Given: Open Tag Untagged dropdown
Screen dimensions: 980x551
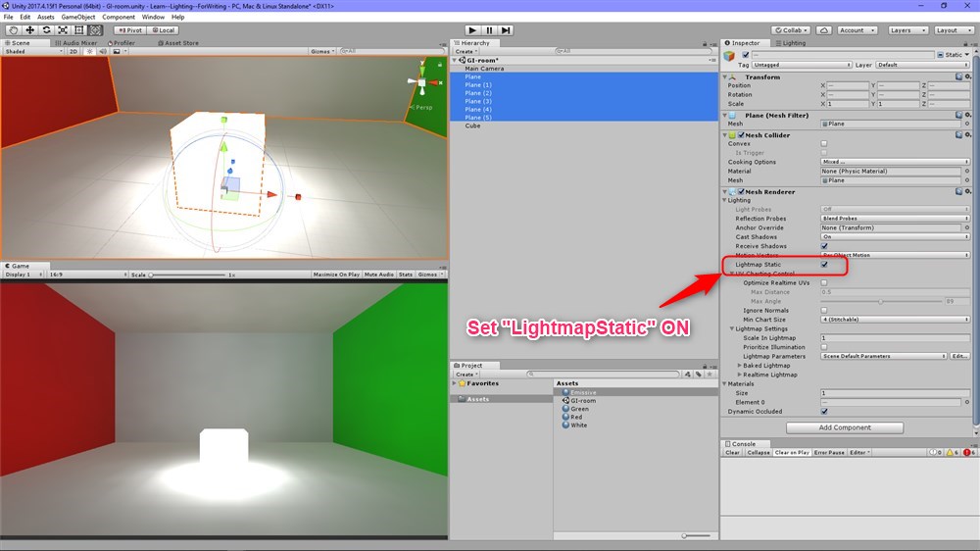Looking at the screenshot, I should click(802, 65).
